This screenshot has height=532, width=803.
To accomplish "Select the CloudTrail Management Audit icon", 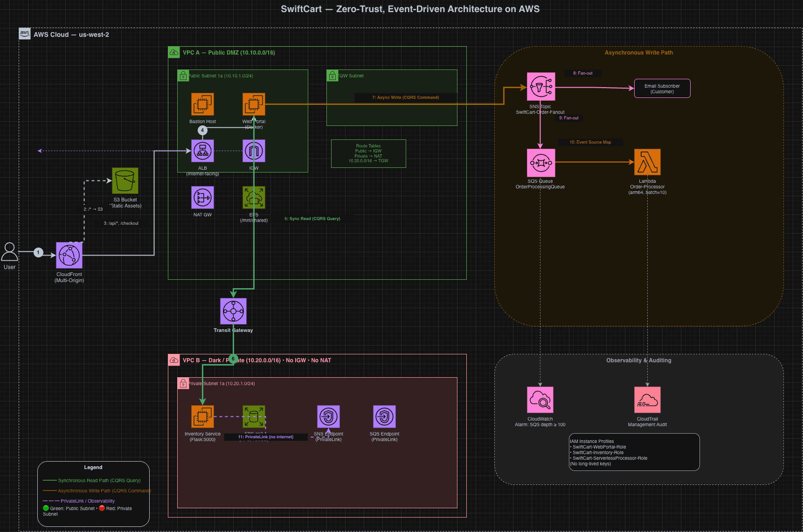I will tap(647, 400).
